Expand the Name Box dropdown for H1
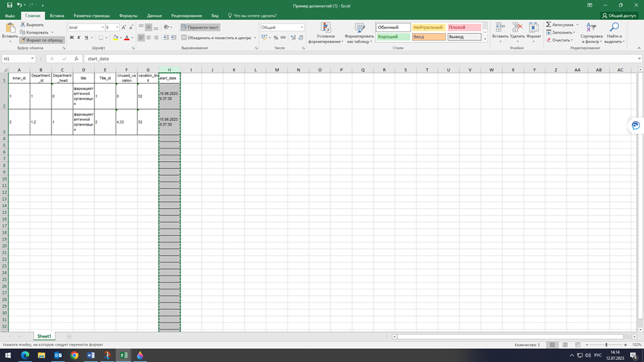Screen dimensions: 644x362 32,59
